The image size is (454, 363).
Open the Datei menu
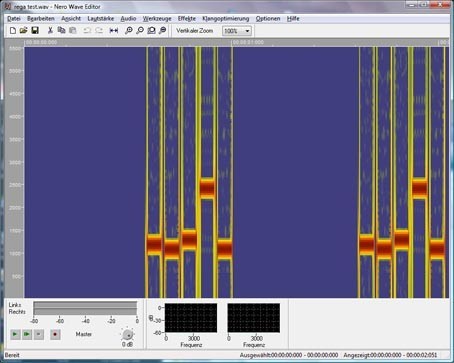[14, 19]
